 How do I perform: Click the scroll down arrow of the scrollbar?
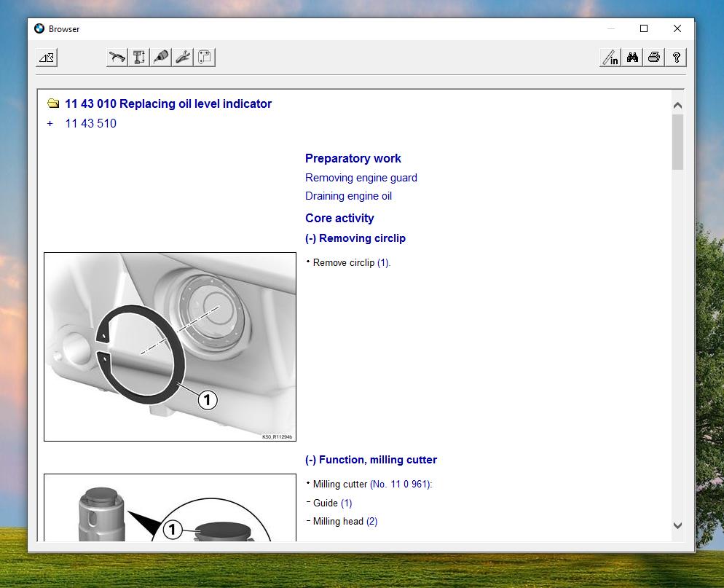(677, 525)
